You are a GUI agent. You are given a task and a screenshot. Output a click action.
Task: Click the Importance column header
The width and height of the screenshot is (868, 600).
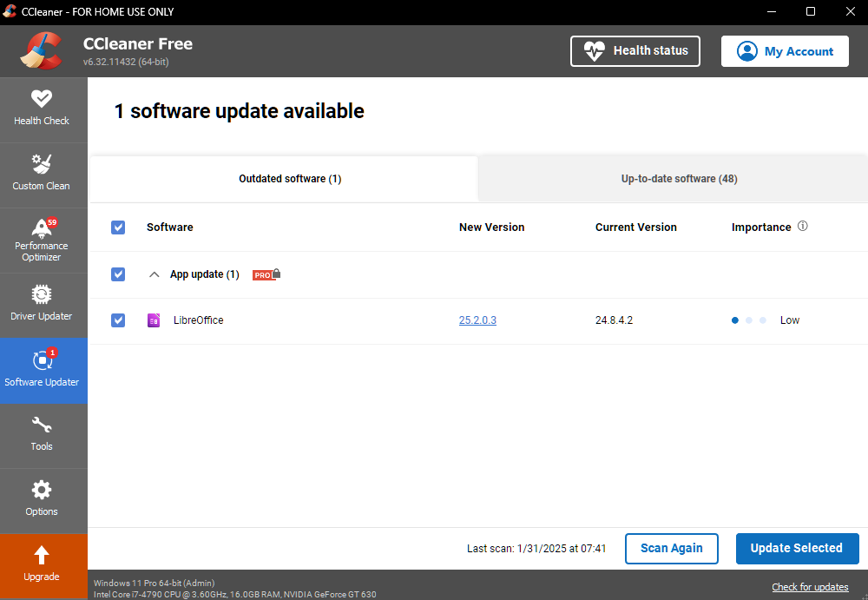pyautogui.click(x=761, y=227)
